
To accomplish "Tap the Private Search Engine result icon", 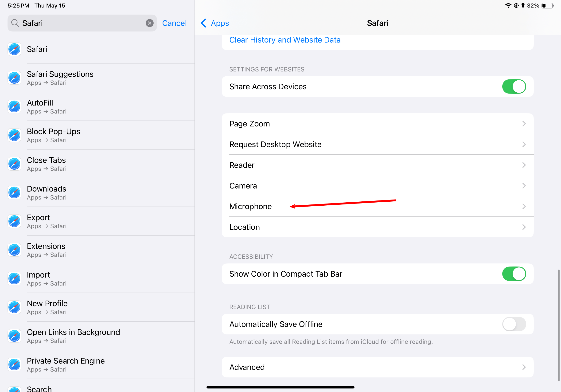I will pos(14,365).
